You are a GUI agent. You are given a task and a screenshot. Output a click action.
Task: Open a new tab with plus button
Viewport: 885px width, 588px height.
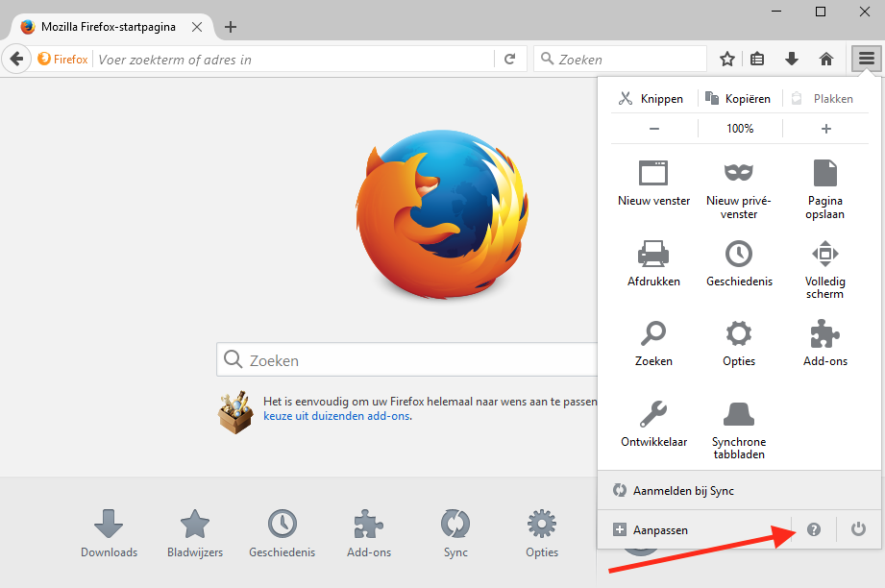(230, 27)
